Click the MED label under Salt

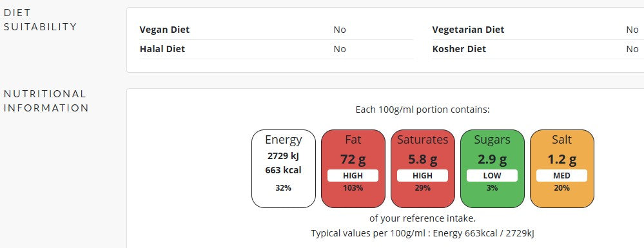point(562,176)
